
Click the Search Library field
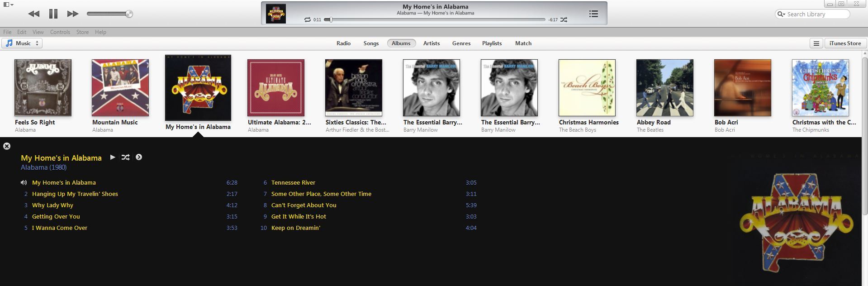812,14
